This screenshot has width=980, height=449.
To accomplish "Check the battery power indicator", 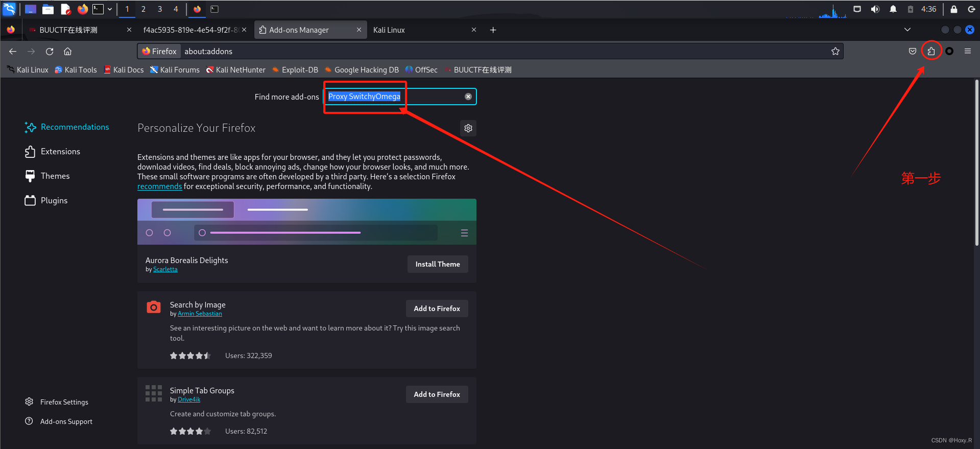I will pyautogui.click(x=910, y=9).
